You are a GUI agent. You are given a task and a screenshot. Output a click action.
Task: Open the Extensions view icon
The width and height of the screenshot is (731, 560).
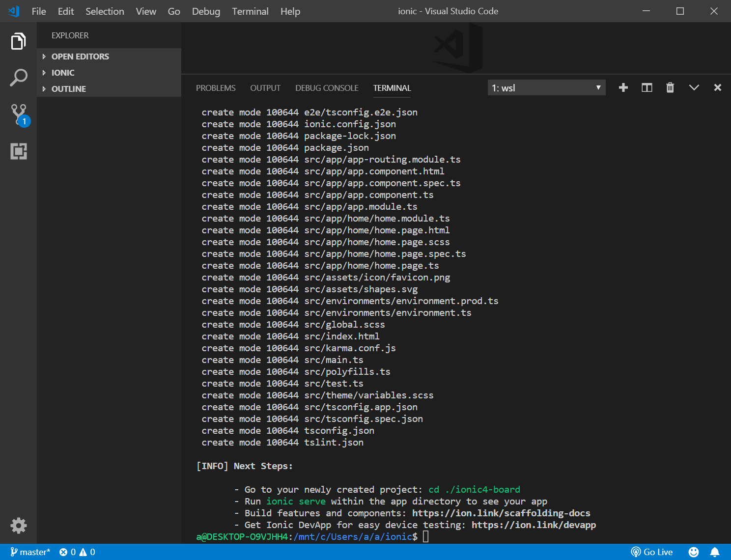[18, 151]
